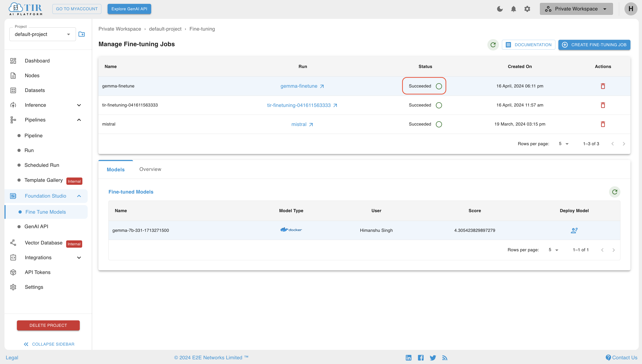Change rows per page for jobs table

coord(564,144)
